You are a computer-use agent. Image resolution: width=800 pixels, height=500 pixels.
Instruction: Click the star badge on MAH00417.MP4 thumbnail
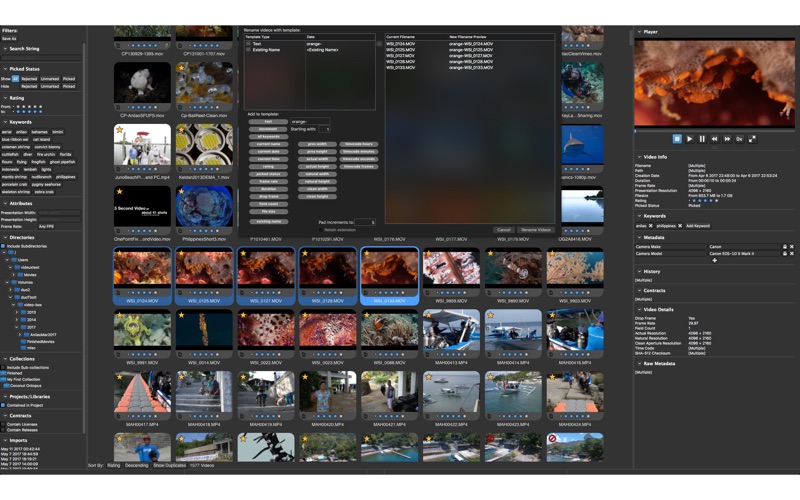coord(120,377)
